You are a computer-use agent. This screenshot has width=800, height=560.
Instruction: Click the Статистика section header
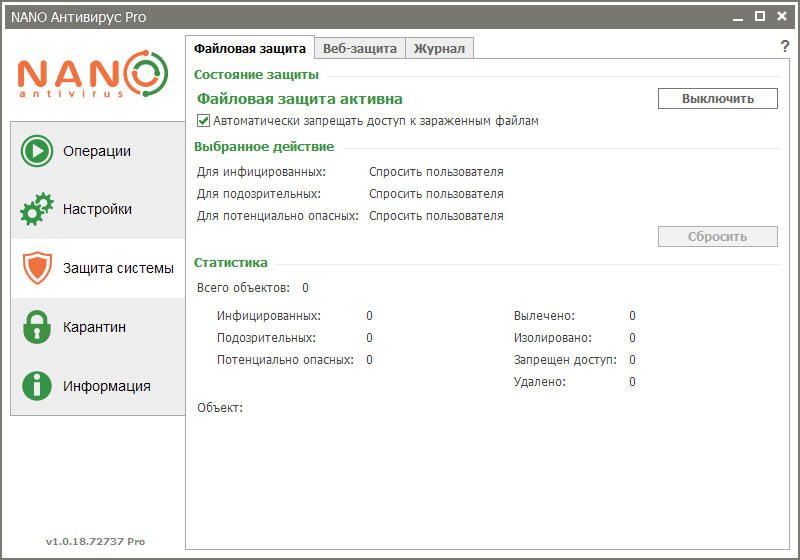click(231, 263)
